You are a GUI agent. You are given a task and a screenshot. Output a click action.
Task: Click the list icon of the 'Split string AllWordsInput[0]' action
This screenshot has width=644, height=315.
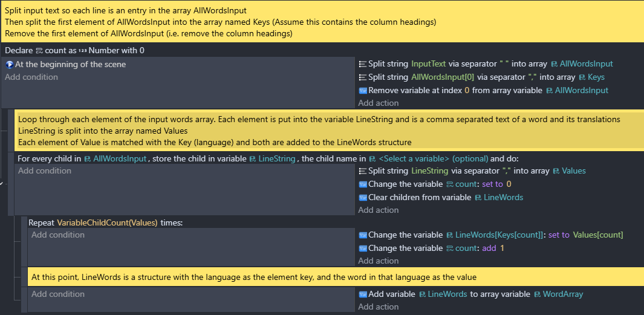363,77
